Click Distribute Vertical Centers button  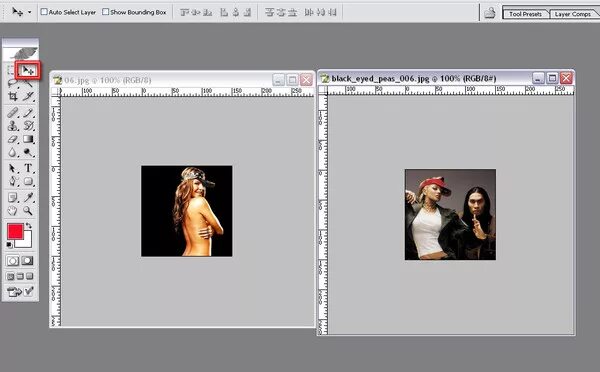[x=281, y=12]
